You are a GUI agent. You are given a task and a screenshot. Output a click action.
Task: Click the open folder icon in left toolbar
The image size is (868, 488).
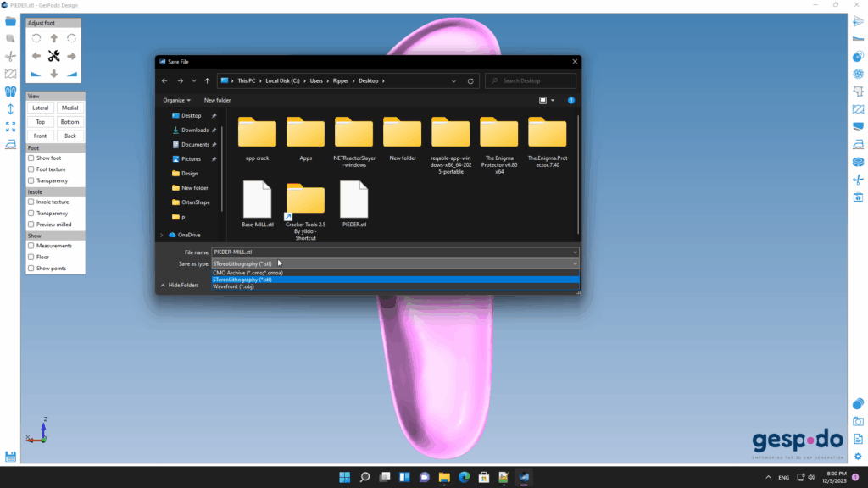(x=10, y=21)
